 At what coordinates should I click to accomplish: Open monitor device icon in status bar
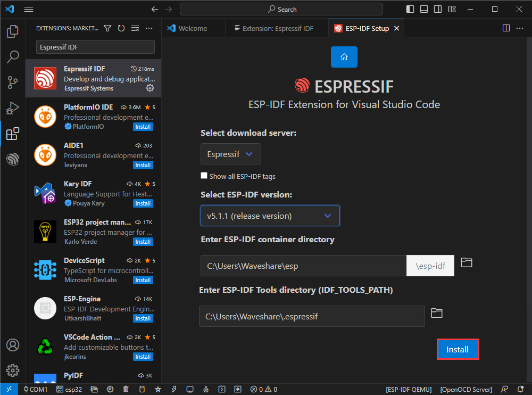click(x=190, y=389)
